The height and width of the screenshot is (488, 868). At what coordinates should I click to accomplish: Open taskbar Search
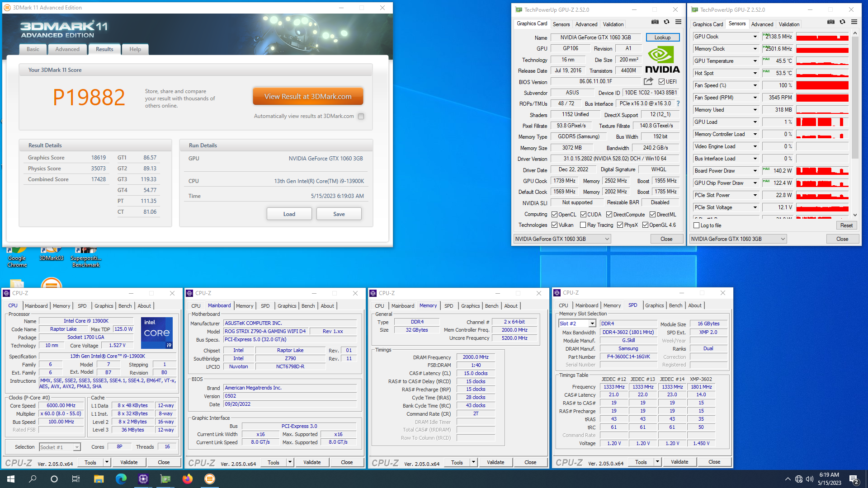coord(33,479)
